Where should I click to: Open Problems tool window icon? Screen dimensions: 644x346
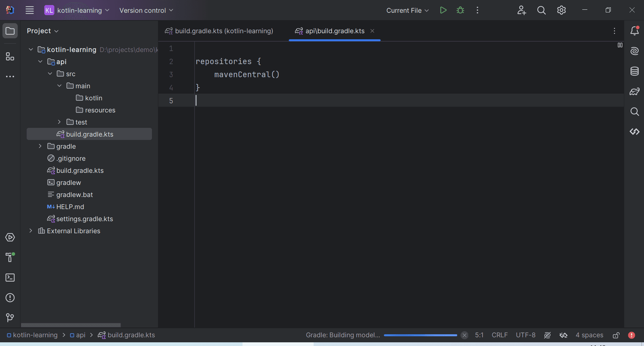tap(10, 298)
